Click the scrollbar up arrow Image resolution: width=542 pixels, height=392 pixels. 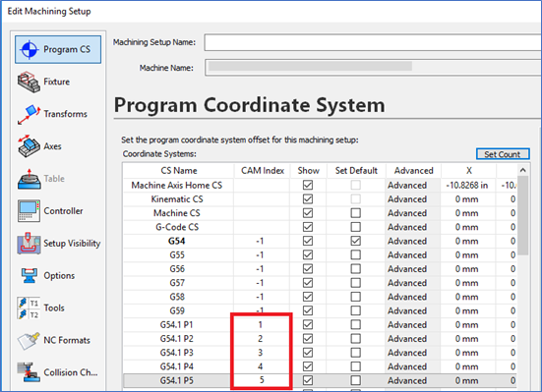523,170
